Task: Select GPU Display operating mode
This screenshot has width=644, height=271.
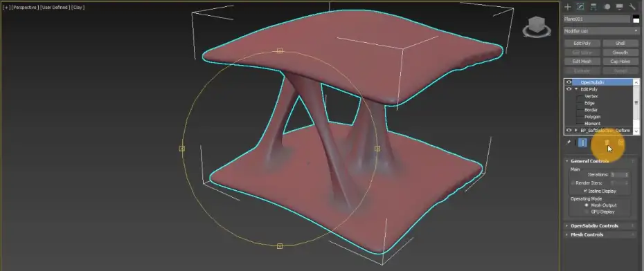Action: (x=587, y=212)
